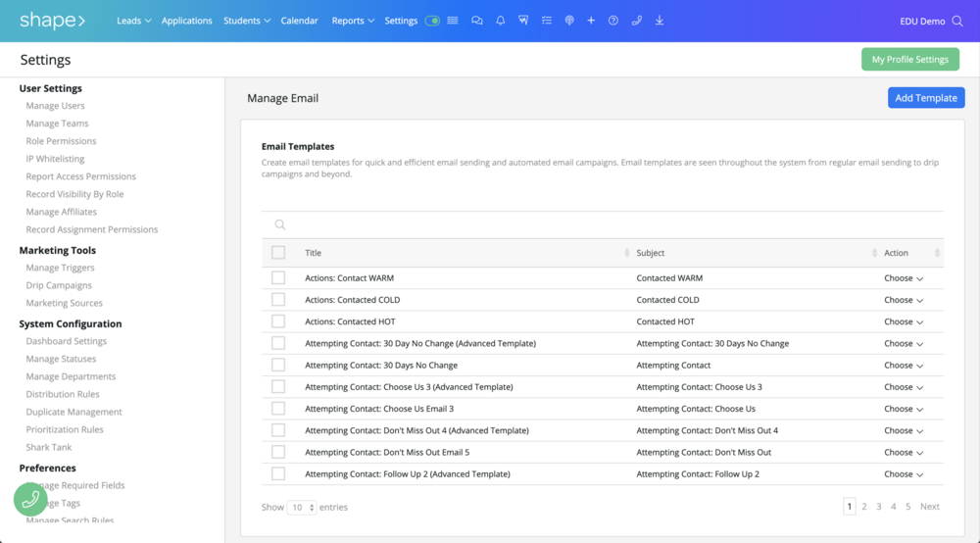Click the search icon above the templates table
Screen dimensions: 980x543
click(280, 225)
